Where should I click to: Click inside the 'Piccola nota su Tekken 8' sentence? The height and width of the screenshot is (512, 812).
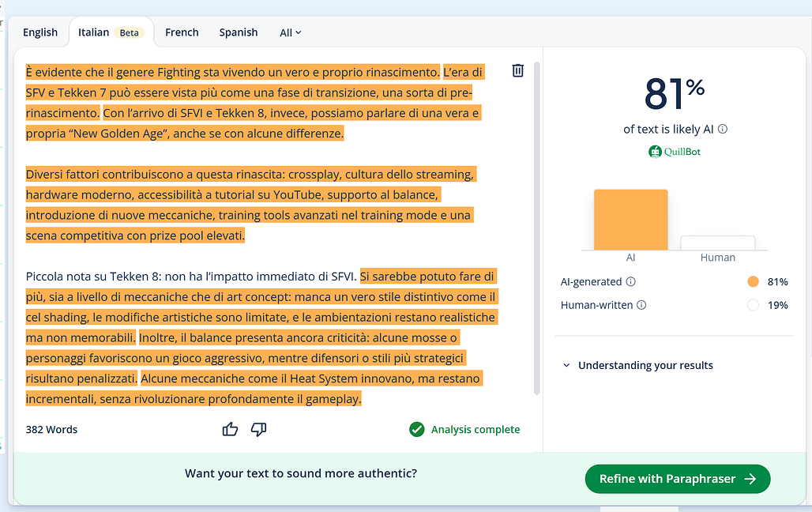coord(191,277)
